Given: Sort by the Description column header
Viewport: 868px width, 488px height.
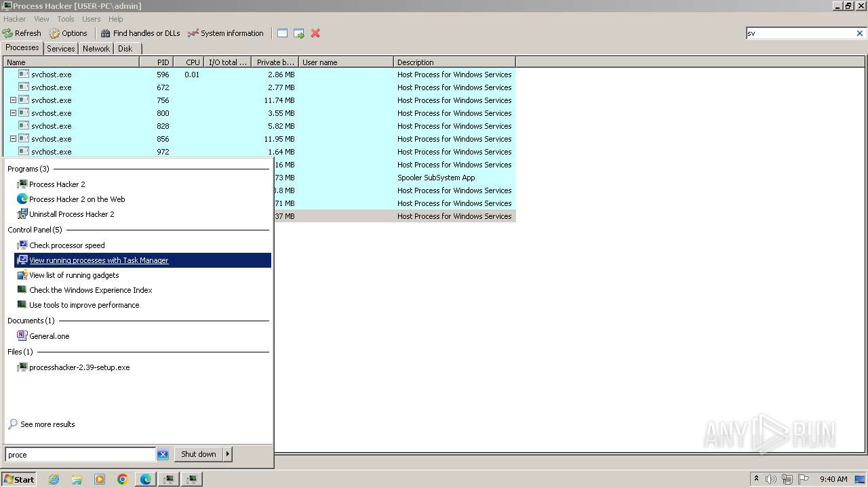Looking at the screenshot, I should point(454,62).
